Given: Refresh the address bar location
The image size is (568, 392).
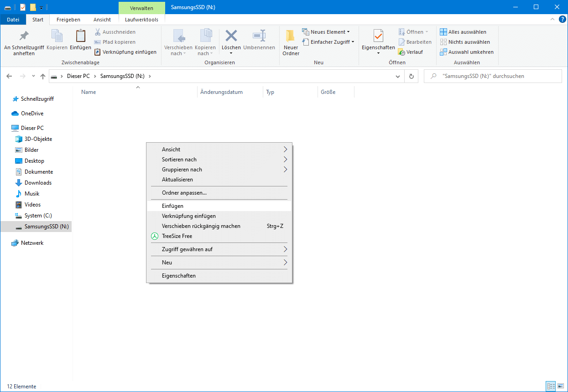Looking at the screenshot, I should 412,76.
